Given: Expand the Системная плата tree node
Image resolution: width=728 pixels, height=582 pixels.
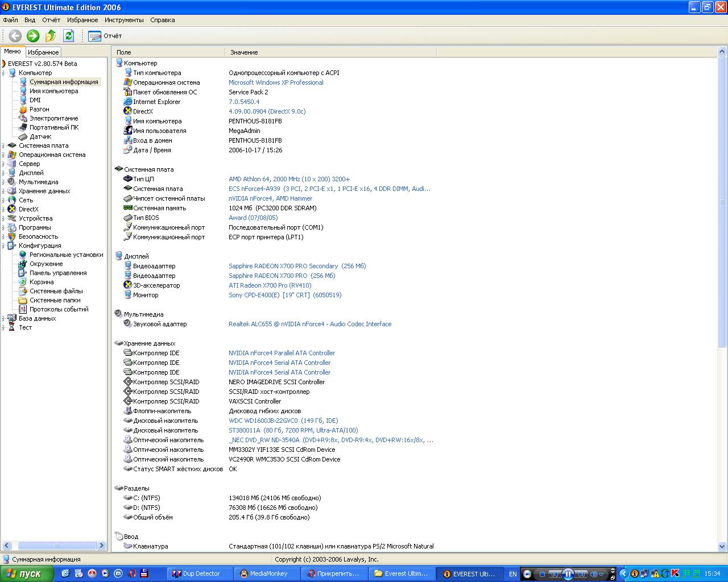Looking at the screenshot, I should 4,145.
